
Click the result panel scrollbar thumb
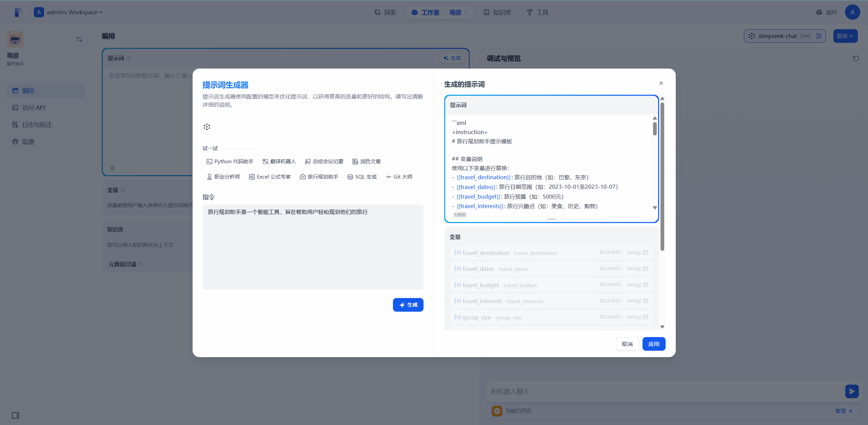662,177
